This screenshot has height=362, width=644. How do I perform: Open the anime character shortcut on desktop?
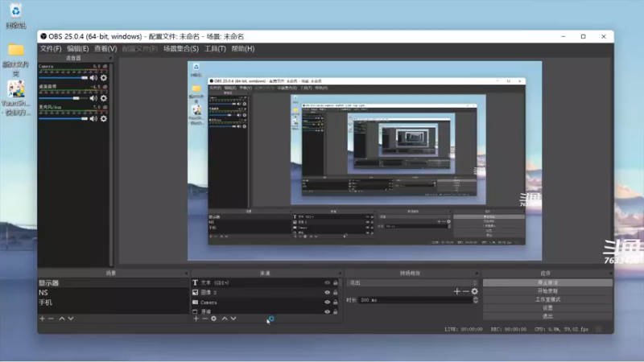click(15, 98)
